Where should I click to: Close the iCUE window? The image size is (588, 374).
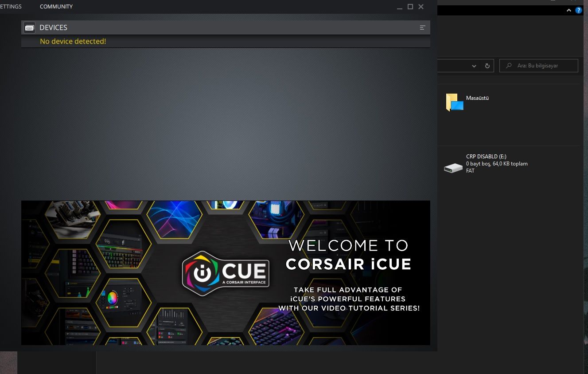click(x=421, y=7)
